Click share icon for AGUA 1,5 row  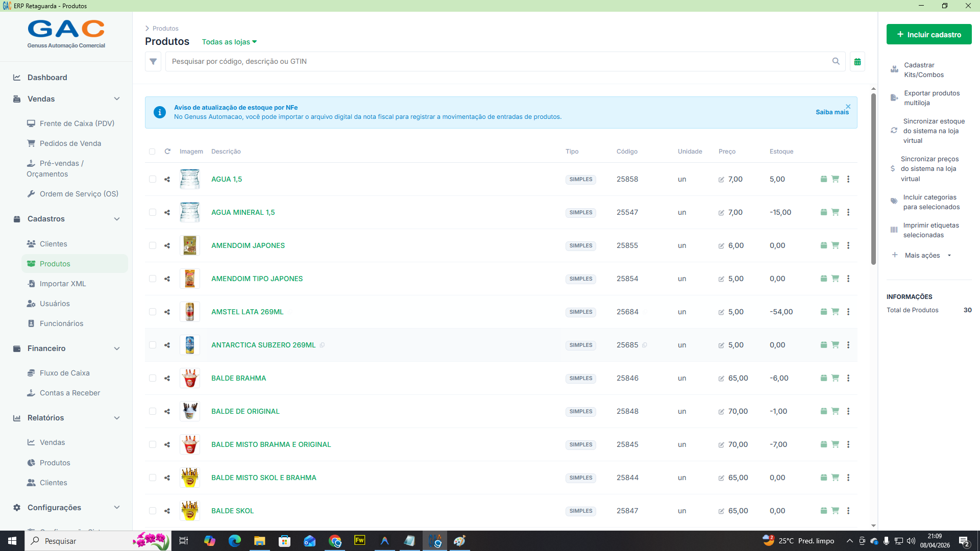click(x=167, y=179)
